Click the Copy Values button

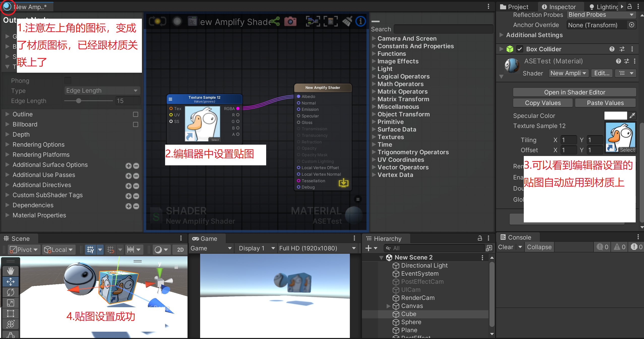(x=543, y=103)
